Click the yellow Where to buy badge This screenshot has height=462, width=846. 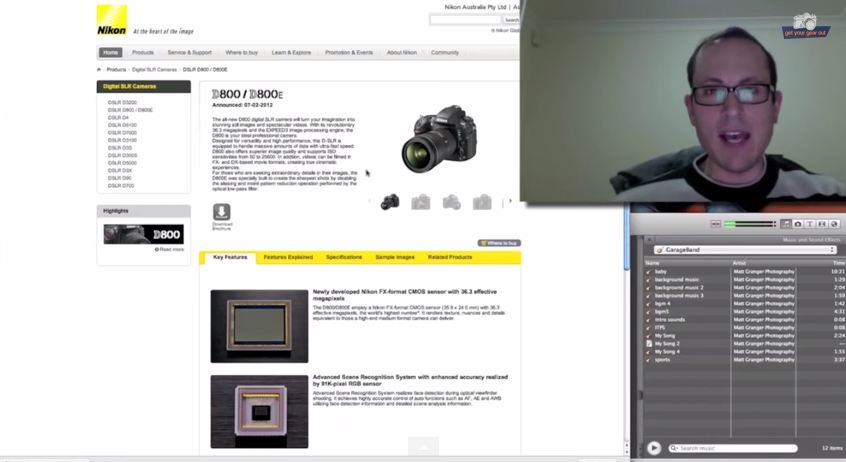[x=499, y=243]
